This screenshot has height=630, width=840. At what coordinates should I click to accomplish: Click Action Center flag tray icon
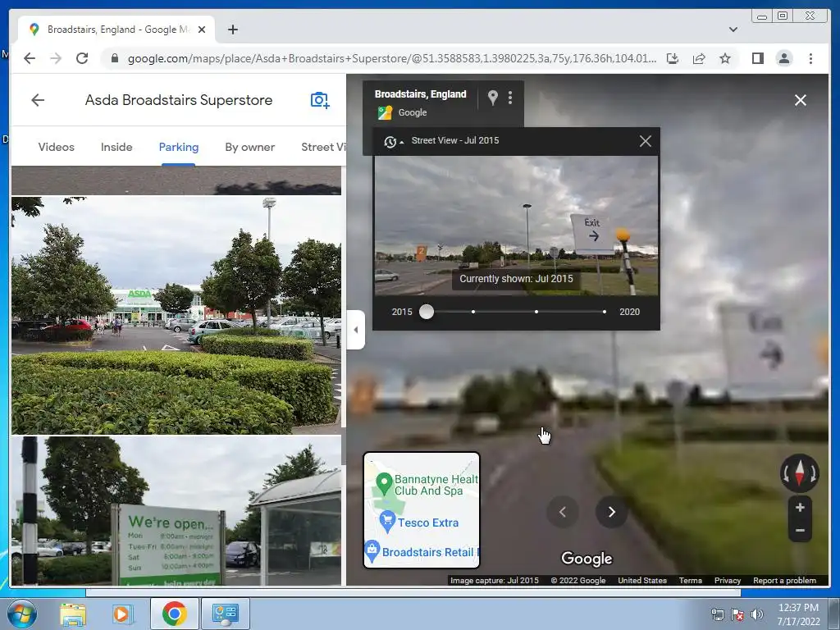pos(737,614)
